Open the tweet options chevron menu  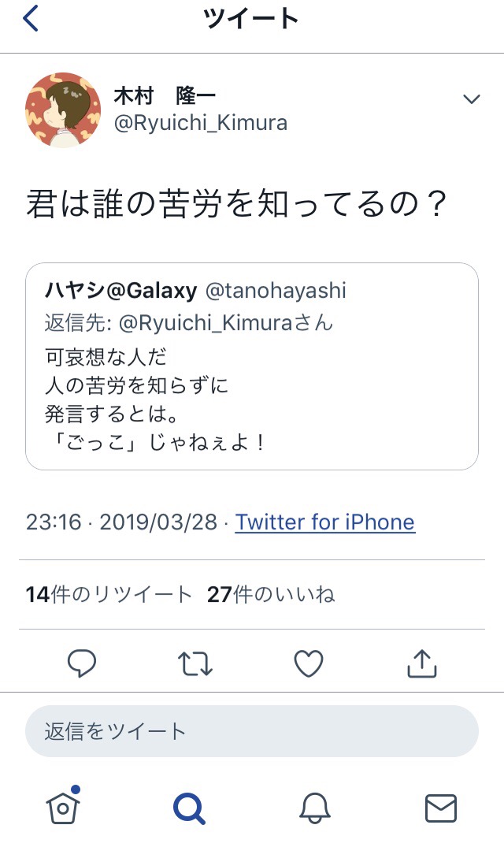(471, 99)
